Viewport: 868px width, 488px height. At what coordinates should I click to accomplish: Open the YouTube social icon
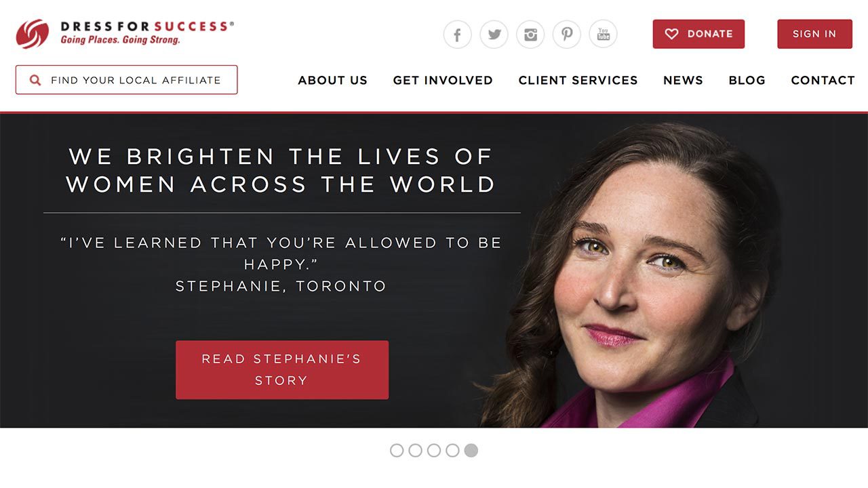(604, 34)
